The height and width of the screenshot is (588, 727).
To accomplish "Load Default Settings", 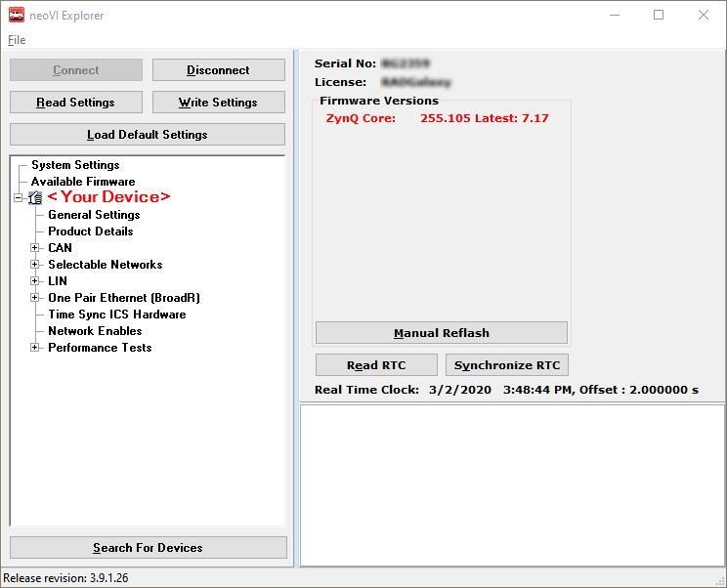I will pos(148,135).
